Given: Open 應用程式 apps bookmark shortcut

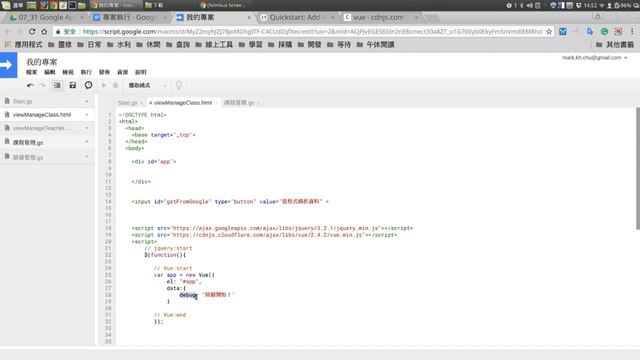Looking at the screenshot, I should pos(24,44).
